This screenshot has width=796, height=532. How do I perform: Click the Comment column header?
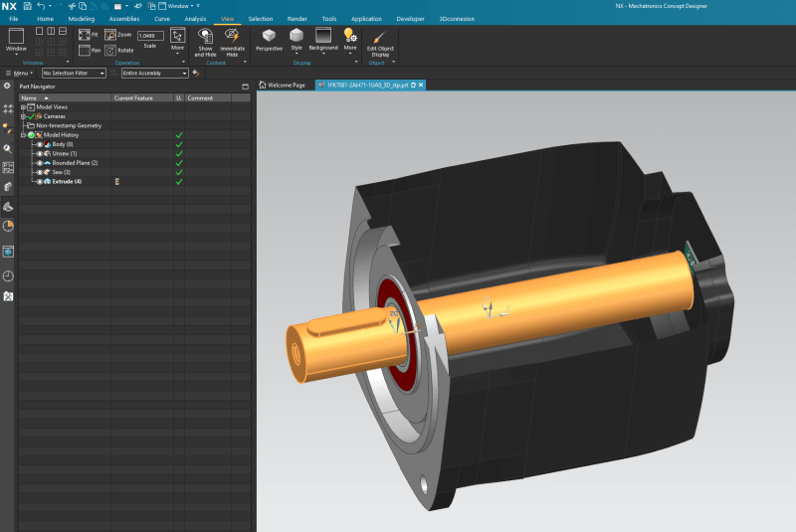pos(208,97)
